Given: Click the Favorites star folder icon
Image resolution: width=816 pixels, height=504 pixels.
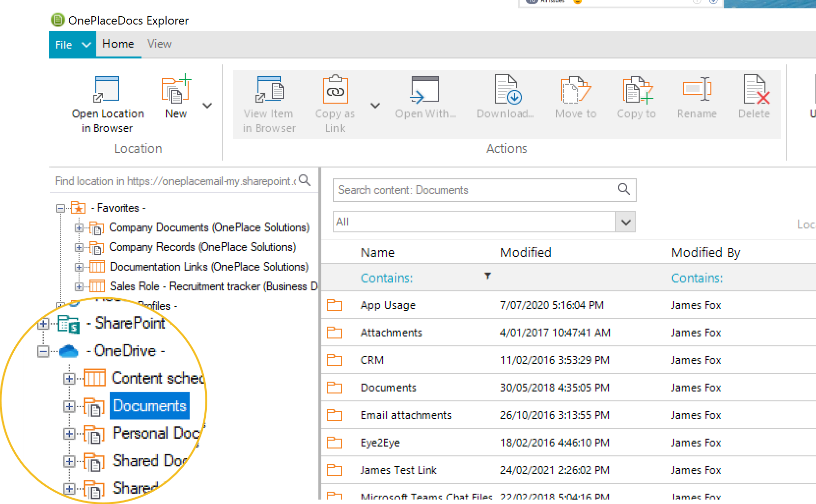Looking at the screenshot, I should point(79,208).
